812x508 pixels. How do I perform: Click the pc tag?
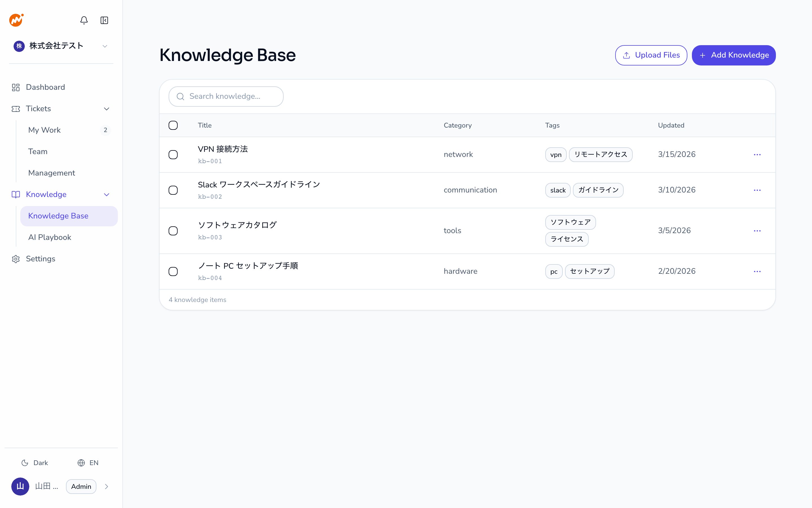click(x=554, y=271)
